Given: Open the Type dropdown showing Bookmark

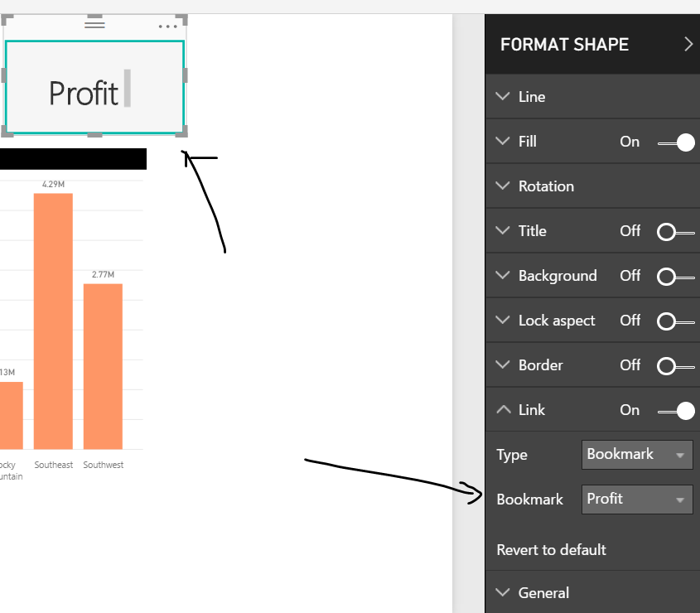Looking at the screenshot, I should pos(637,455).
